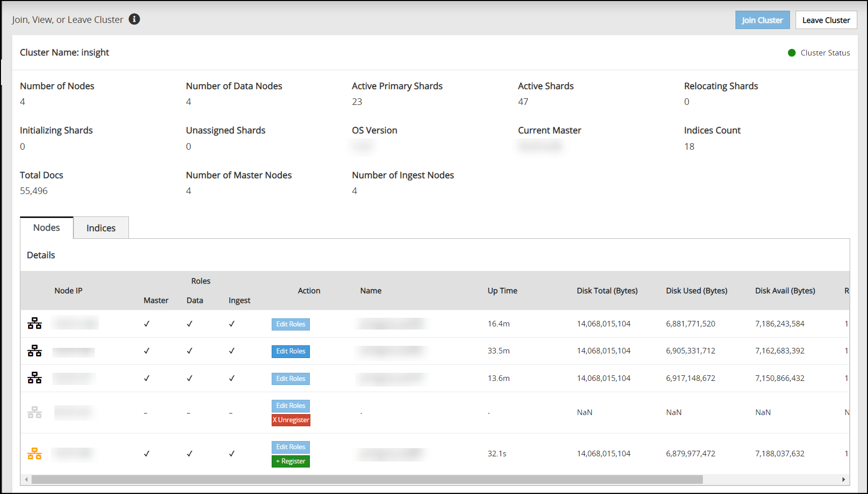Switch to the Indices tab

pos(101,228)
